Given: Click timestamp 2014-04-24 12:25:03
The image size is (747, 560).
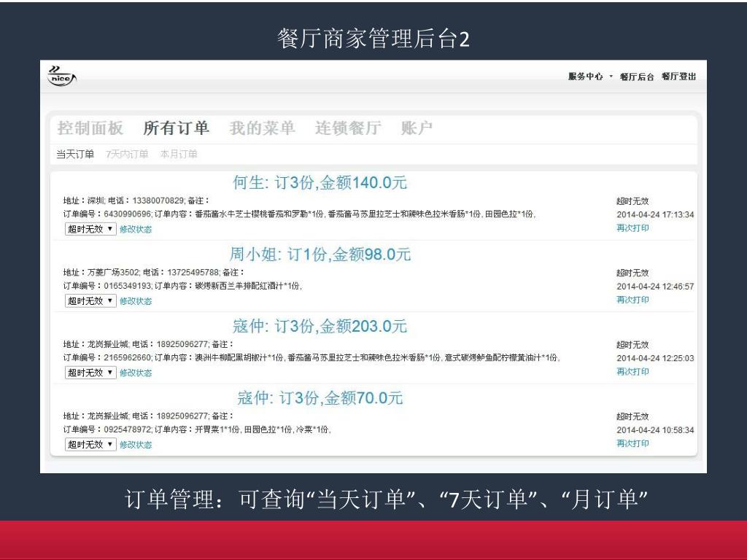Looking at the screenshot, I should click(x=655, y=358).
